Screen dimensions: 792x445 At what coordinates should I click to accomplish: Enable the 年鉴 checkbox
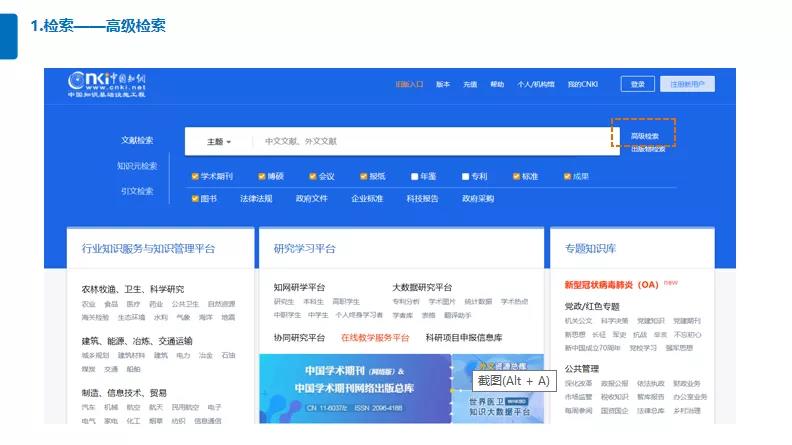coord(415,176)
